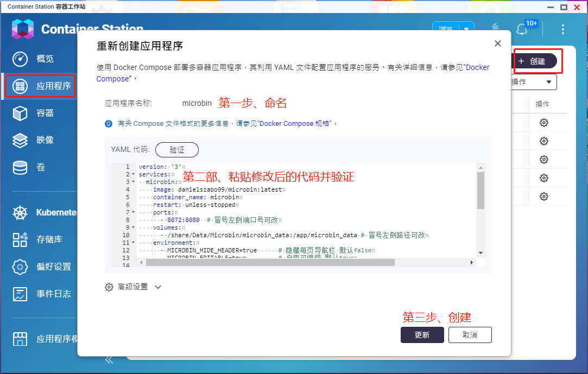Click the volume cylinder icon
Image resolution: width=588 pixels, height=374 pixels.
pos(20,168)
